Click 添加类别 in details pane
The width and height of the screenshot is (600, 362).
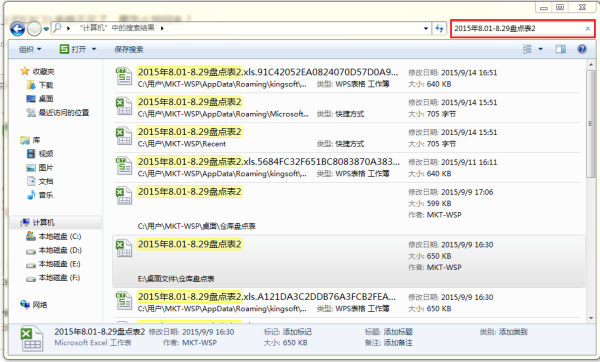coord(513,332)
